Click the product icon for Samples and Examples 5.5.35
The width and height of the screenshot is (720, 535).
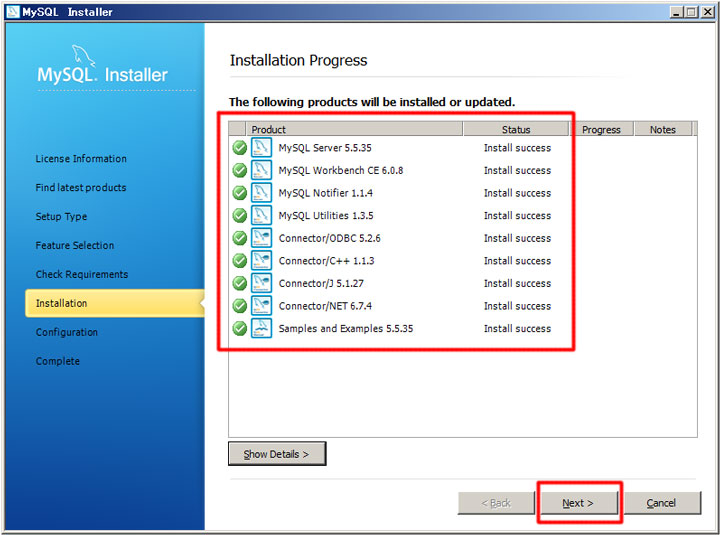[261, 328]
